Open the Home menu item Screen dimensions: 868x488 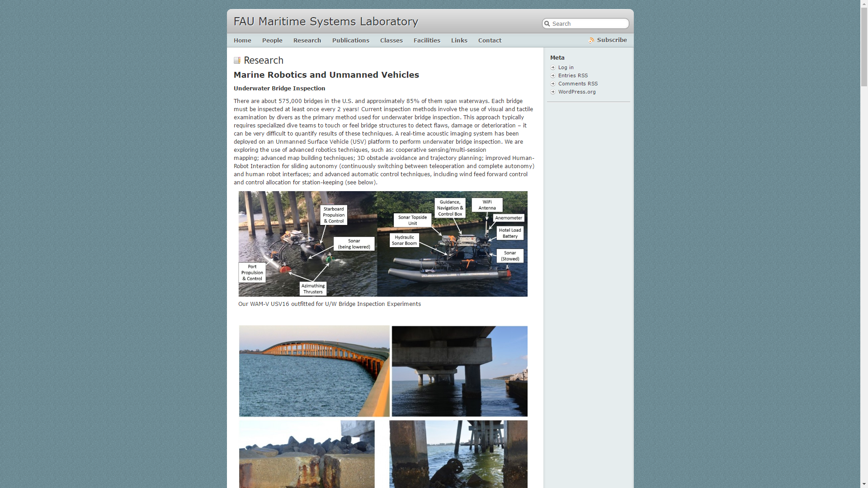click(242, 40)
